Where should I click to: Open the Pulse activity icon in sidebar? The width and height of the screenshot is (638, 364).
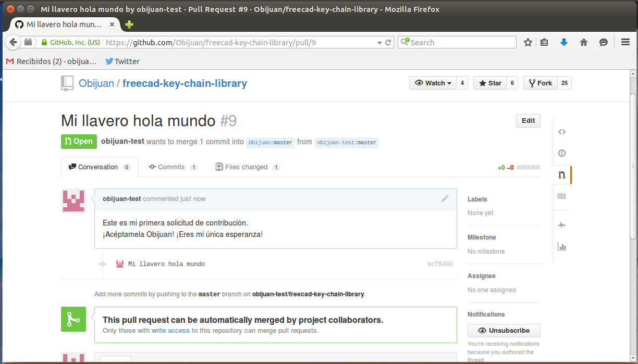[x=561, y=225]
